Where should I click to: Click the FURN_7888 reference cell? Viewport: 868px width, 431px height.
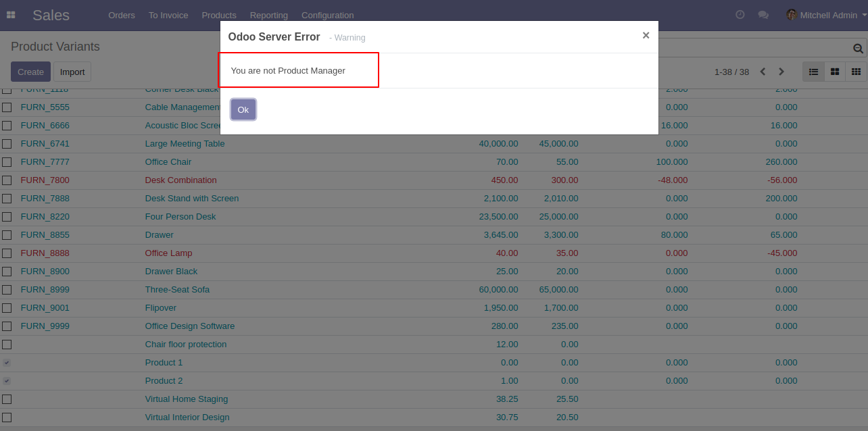point(45,198)
